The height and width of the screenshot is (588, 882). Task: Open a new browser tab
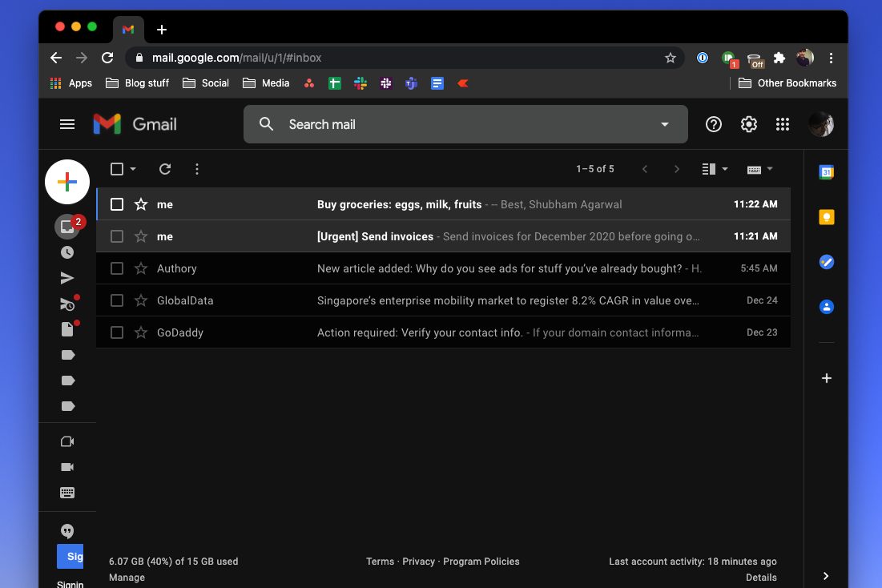coord(162,30)
